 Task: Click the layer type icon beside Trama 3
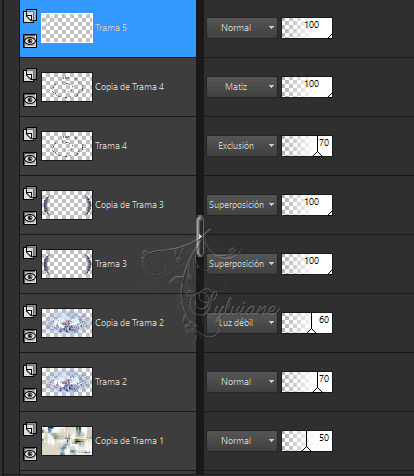point(30,252)
